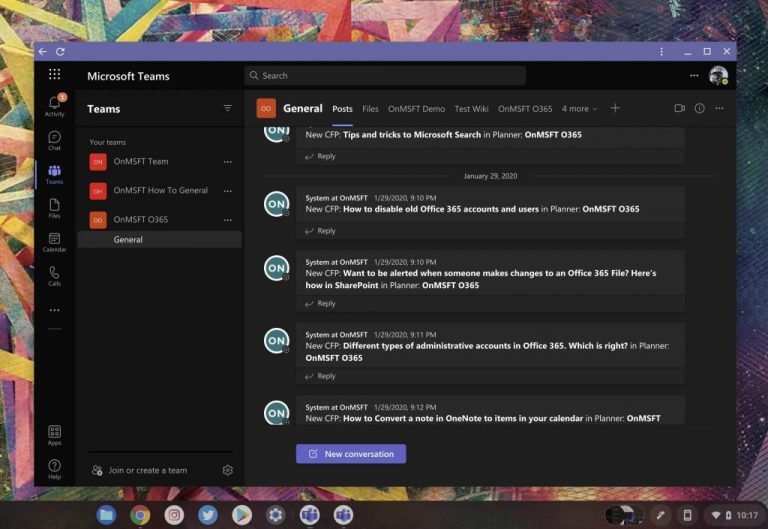The width and height of the screenshot is (768, 529).
Task: Open the OnMSFT Demo tab
Action: point(416,109)
